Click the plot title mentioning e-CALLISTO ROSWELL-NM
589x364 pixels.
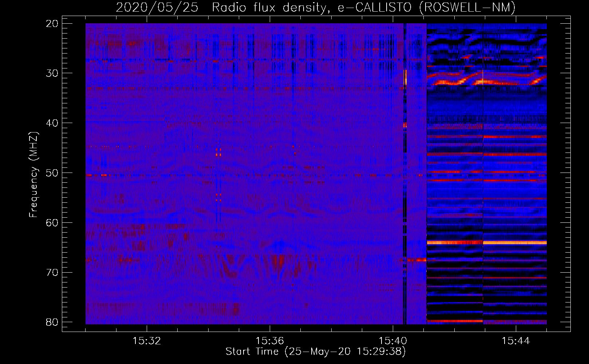(316, 7)
